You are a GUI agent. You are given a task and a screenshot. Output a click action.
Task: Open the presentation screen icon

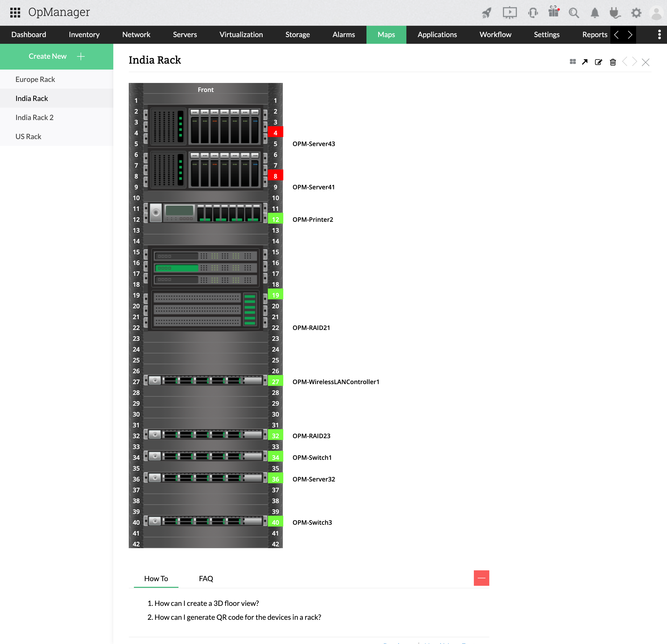pyautogui.click(x=509, y=13)
